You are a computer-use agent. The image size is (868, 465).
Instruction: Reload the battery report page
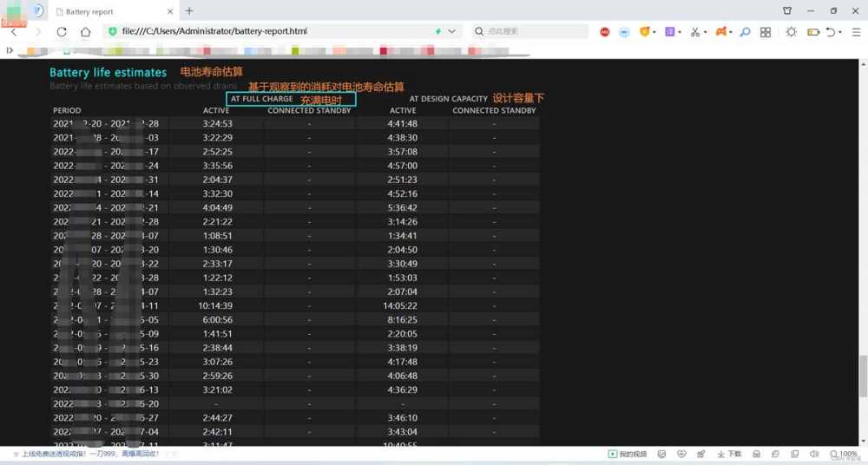tap(62, 31)
